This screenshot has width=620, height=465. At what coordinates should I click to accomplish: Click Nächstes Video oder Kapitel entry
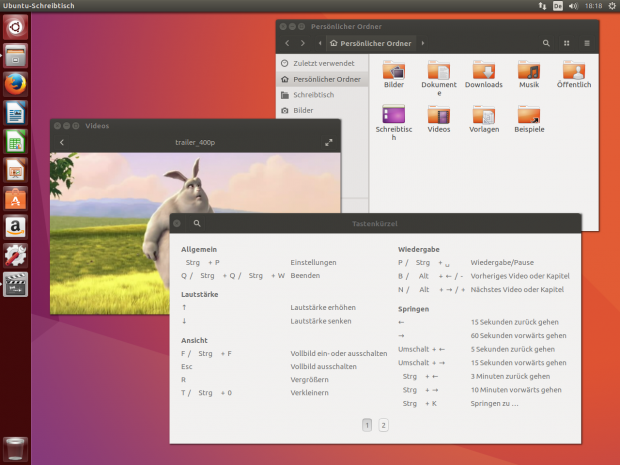(x=517, y=289)
